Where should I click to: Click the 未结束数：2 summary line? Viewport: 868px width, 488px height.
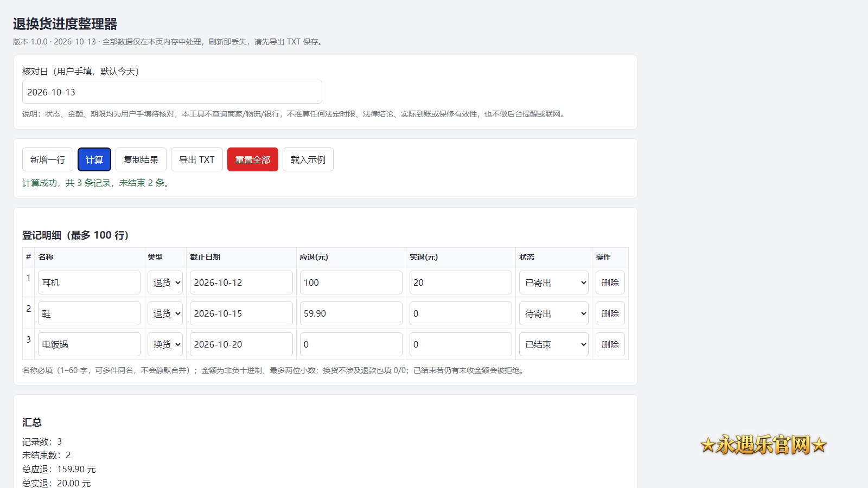[x=47, y=455]
